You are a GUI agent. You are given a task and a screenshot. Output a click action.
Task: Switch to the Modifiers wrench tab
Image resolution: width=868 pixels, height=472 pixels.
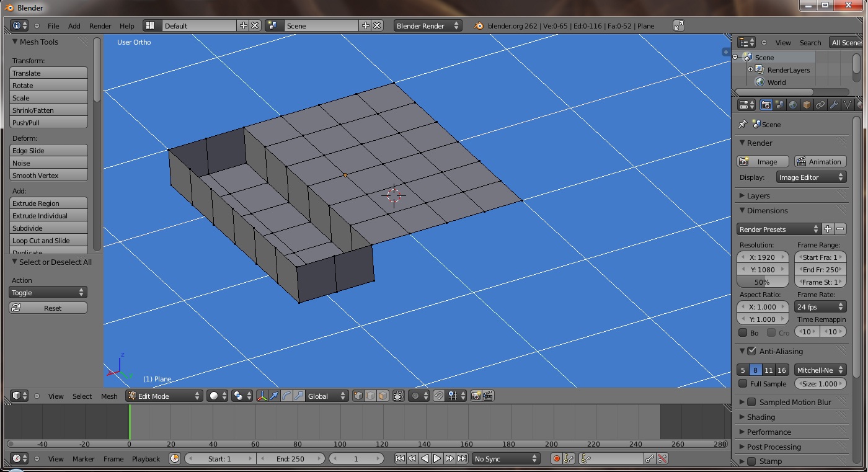(834, 105)
